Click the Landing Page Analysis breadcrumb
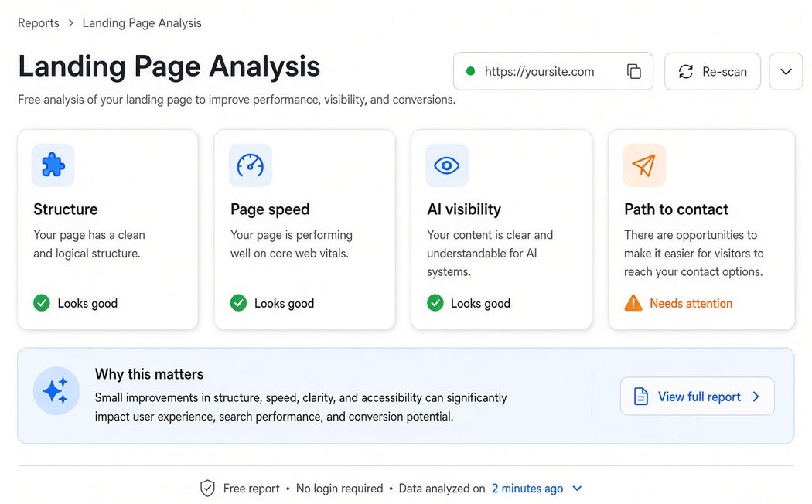 [x=142, y=22]
